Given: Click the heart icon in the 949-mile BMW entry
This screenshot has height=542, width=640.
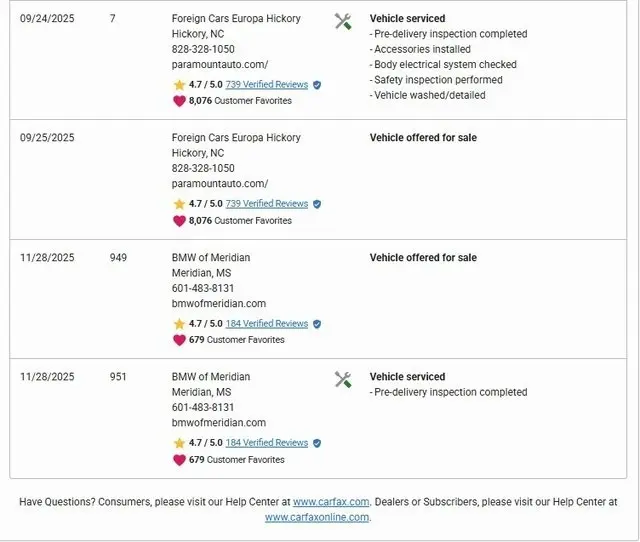Looking at the screenshot, I should [179, 340].
